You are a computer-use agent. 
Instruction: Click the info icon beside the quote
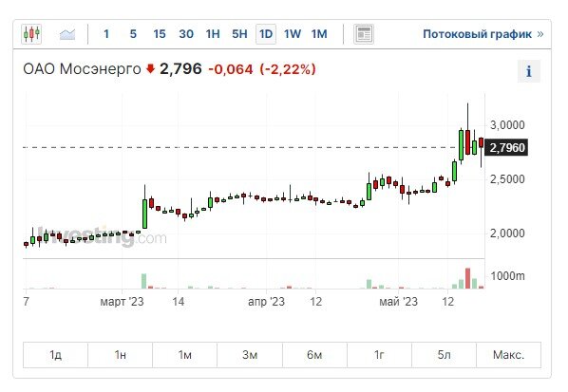[529, 71]
